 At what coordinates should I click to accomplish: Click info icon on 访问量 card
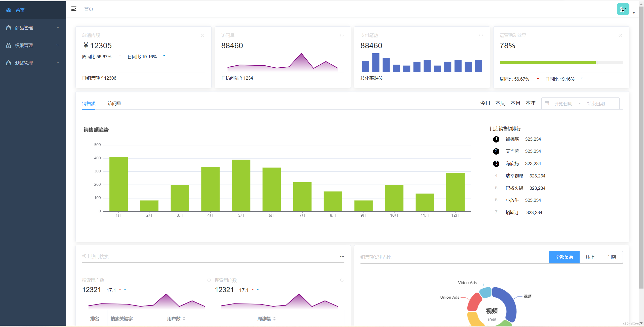click(x=342, y=35)
